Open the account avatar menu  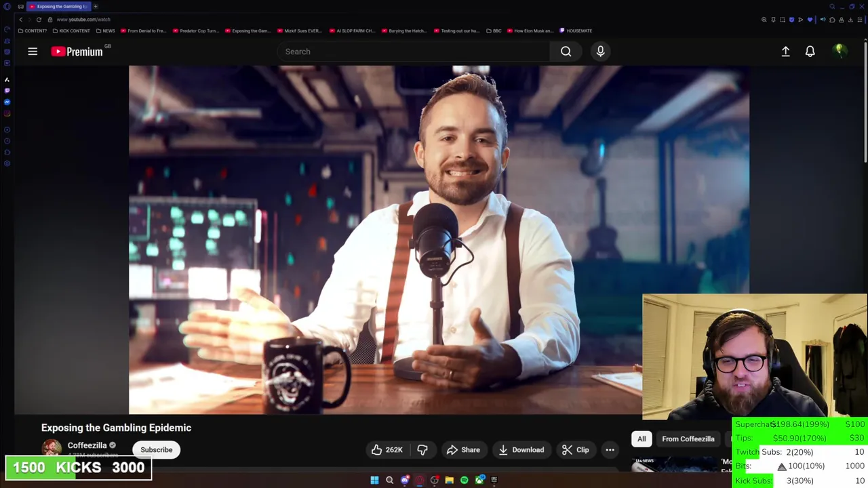click(x=840, y=51)
